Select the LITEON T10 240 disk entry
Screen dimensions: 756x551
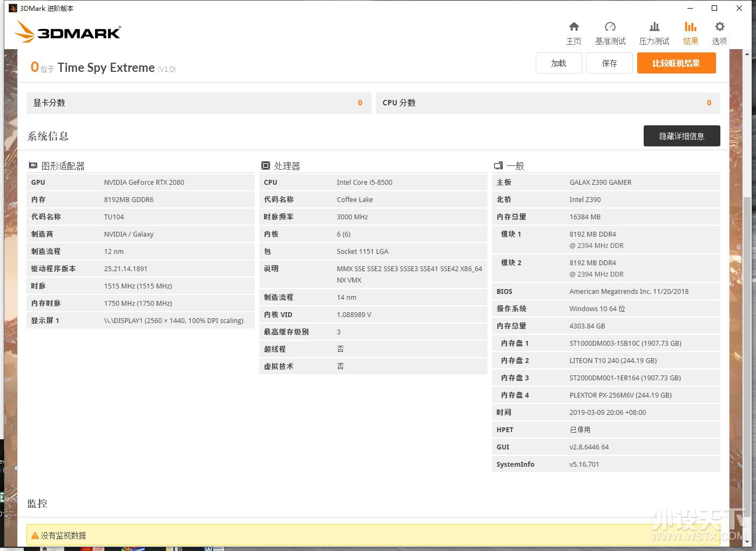pos(613,360)
